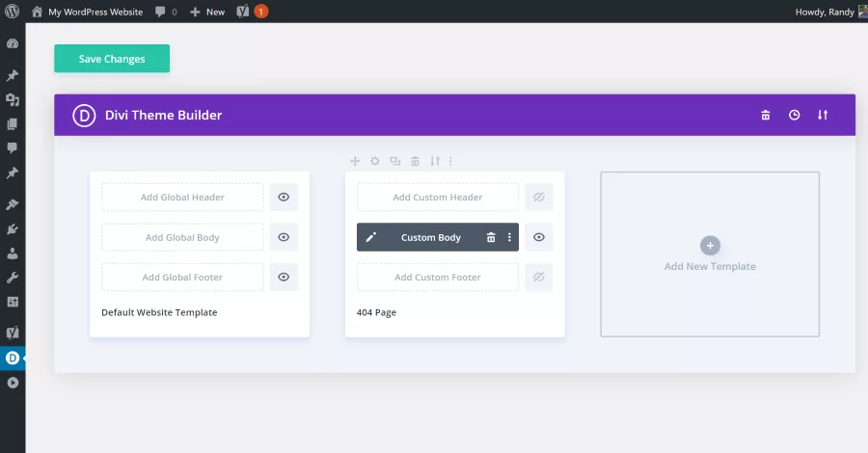Open portability icon in Theme Builder header
The width and height of the screenshot is (868, 453).
(823, 115)
